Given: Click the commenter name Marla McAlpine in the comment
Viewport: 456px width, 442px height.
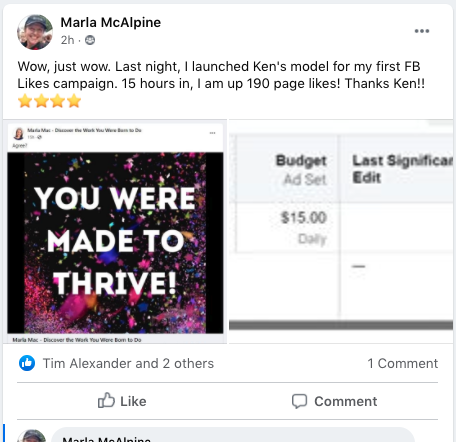Looking at the screenshot, I should coord(106,439).
